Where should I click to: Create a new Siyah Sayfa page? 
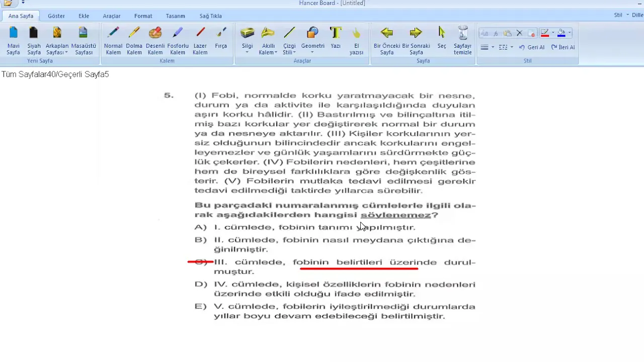pyautogui.click(x=34, y=41)
